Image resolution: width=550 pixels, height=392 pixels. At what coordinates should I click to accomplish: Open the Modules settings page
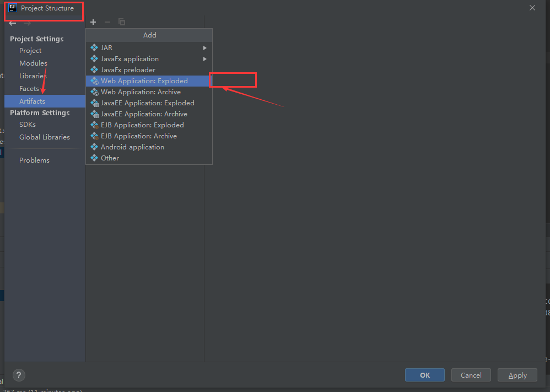point(45,63)
